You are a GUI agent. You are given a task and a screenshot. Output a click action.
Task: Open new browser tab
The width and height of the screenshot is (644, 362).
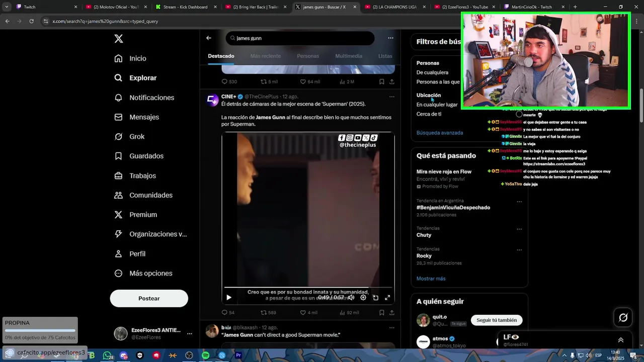coord(575,7)
